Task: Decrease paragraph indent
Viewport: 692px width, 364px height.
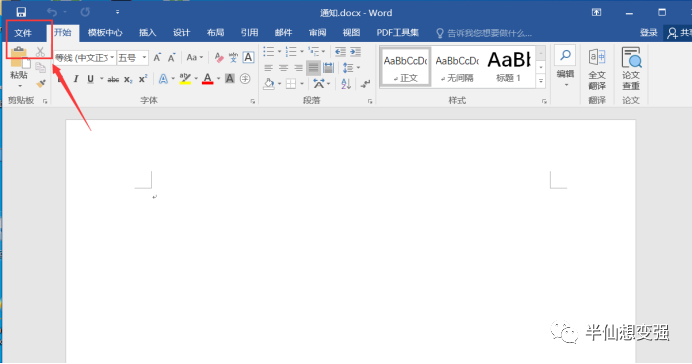Action: [x=340, y=52]
